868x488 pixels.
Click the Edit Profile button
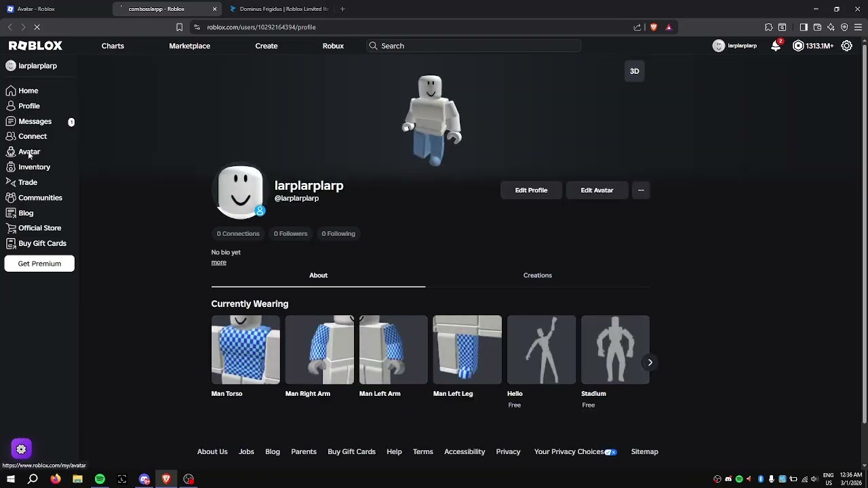pos(531,190)
